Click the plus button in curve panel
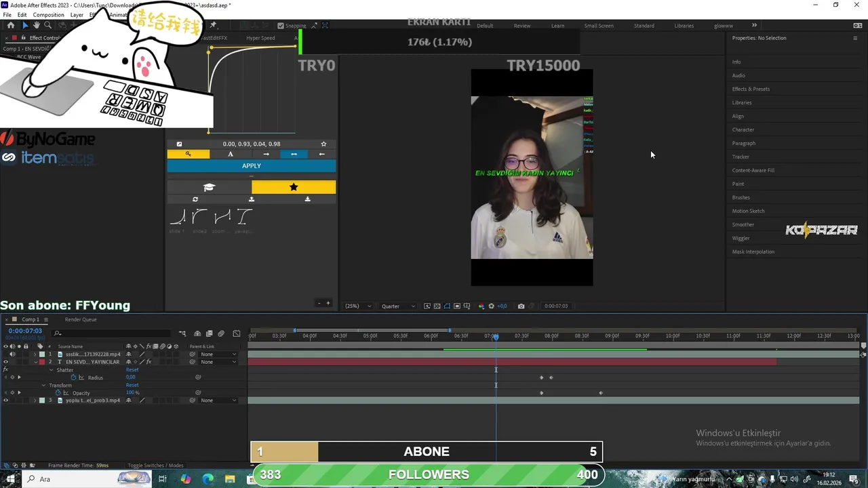Image resolution: width=868 pixels, height=488 pixels. pos(328,303)
